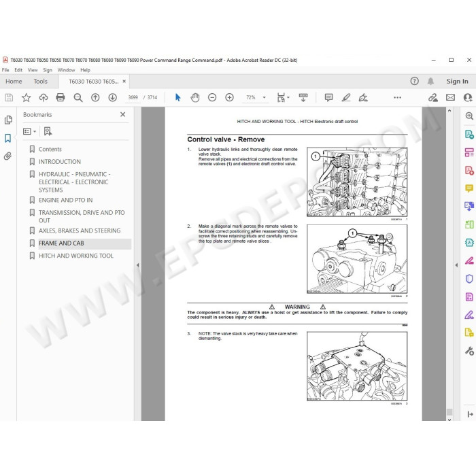
Task: Send the file by email
Action: [450, 97]
